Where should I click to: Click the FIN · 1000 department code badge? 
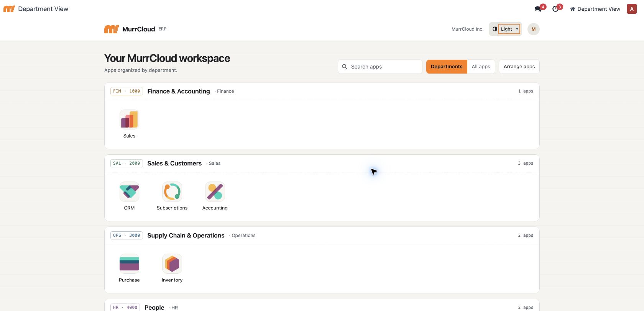tap(127, 91)
